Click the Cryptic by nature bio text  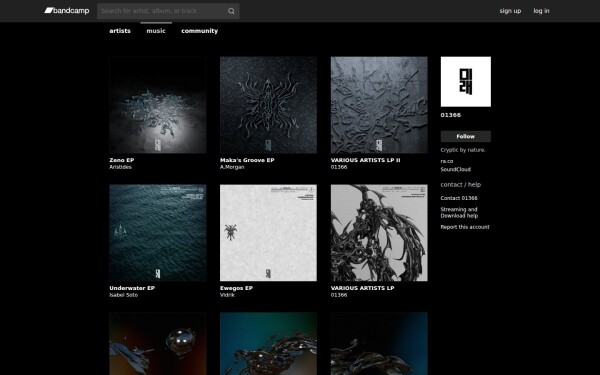click(x=463, y=150)
